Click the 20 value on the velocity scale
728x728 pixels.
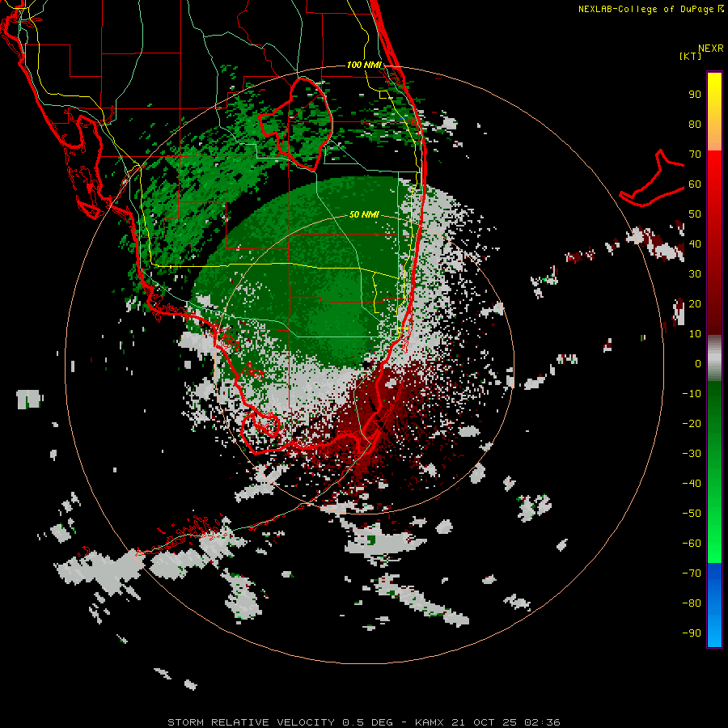(x=695, y=303)
